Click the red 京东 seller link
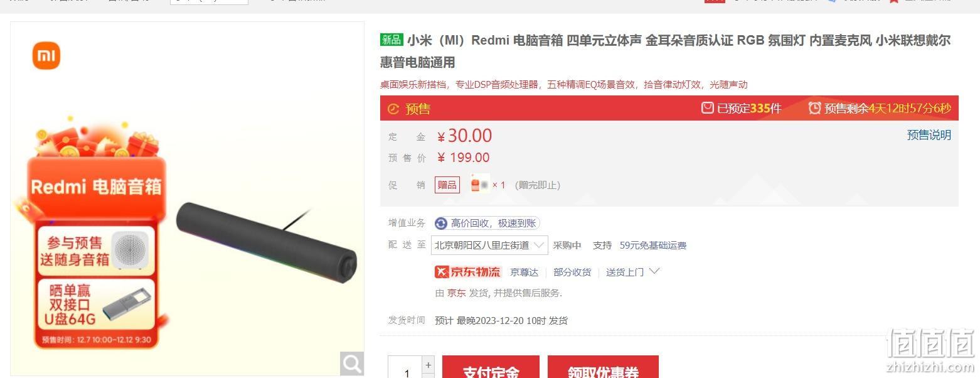The image size is (980, 378). [456, 293]
